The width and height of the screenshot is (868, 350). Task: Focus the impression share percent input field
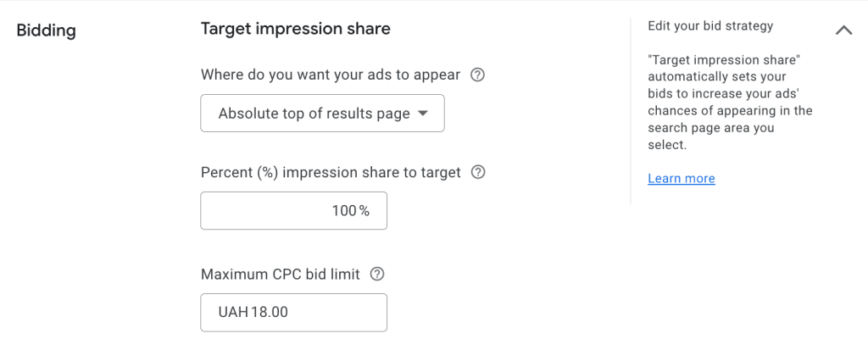(293, 211)
